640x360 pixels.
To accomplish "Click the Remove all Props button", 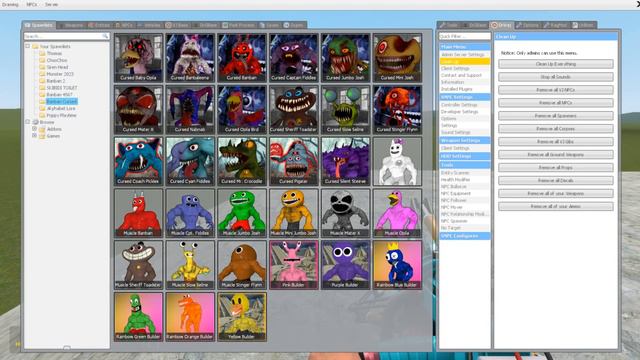I will [x=556, y=167].
